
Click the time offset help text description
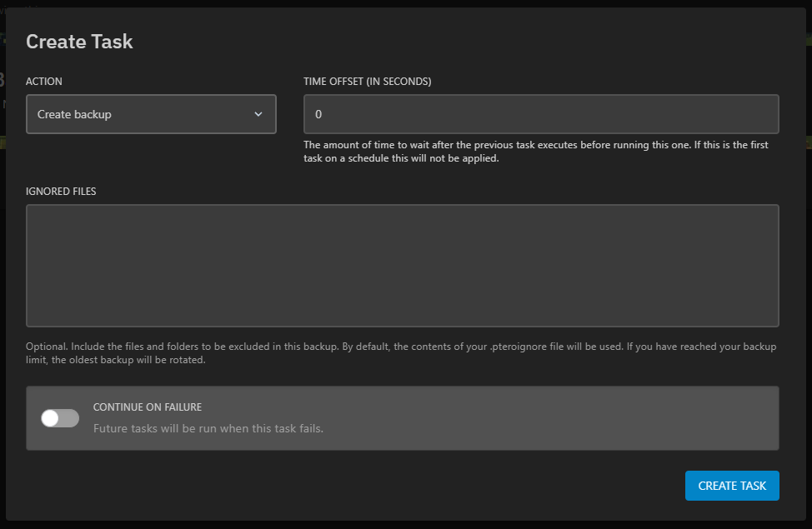click(535, 152)
